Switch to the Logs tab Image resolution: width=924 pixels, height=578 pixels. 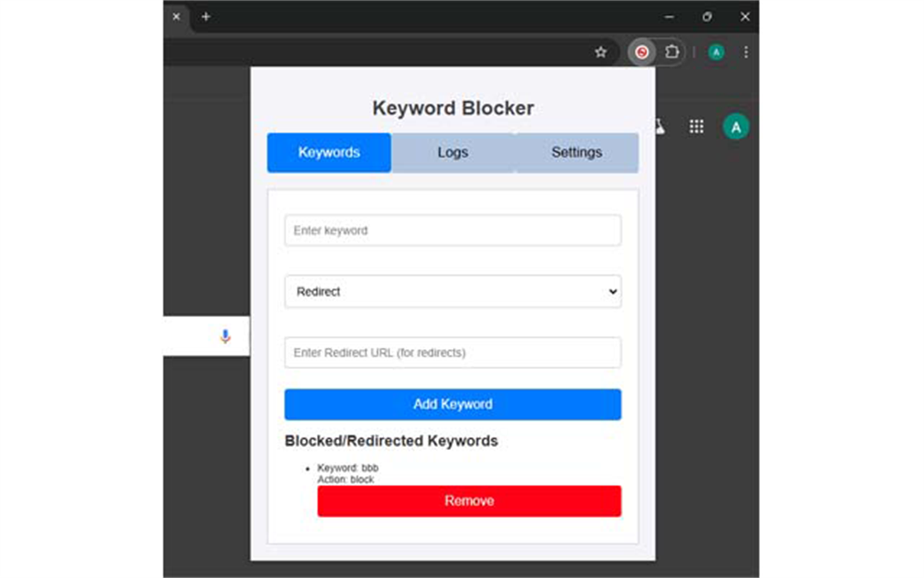click(453, 153)
